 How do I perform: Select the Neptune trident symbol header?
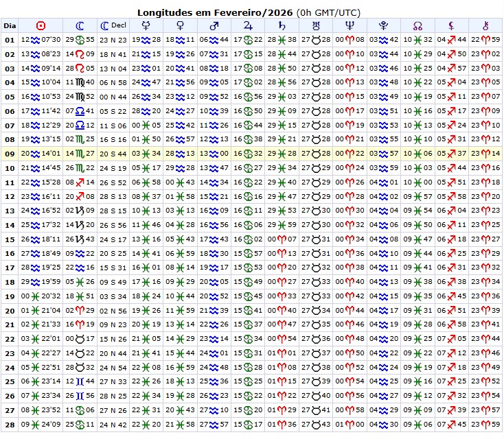(x=349, y=26)
